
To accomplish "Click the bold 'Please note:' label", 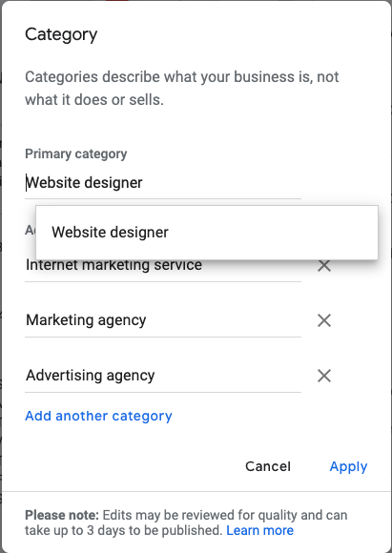I will [x=62, y=515].
